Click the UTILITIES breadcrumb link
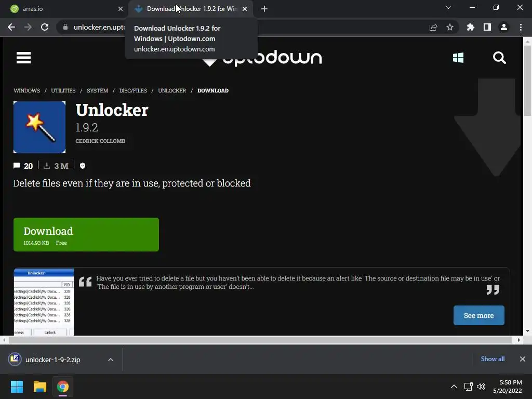The image size is (532, 399). pos(63,90)
